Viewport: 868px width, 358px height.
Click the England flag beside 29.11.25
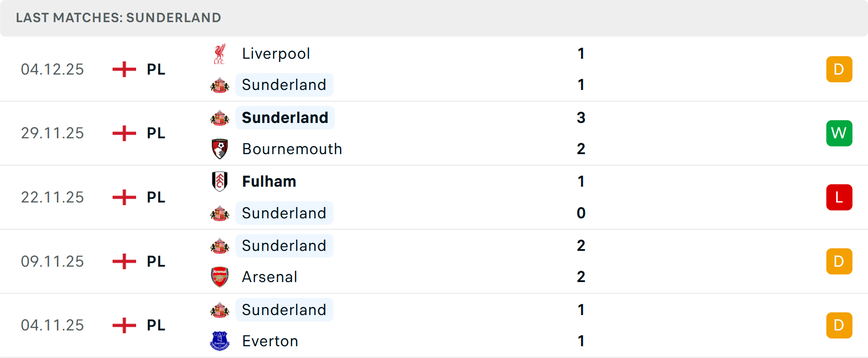click(x=124, y=133)
